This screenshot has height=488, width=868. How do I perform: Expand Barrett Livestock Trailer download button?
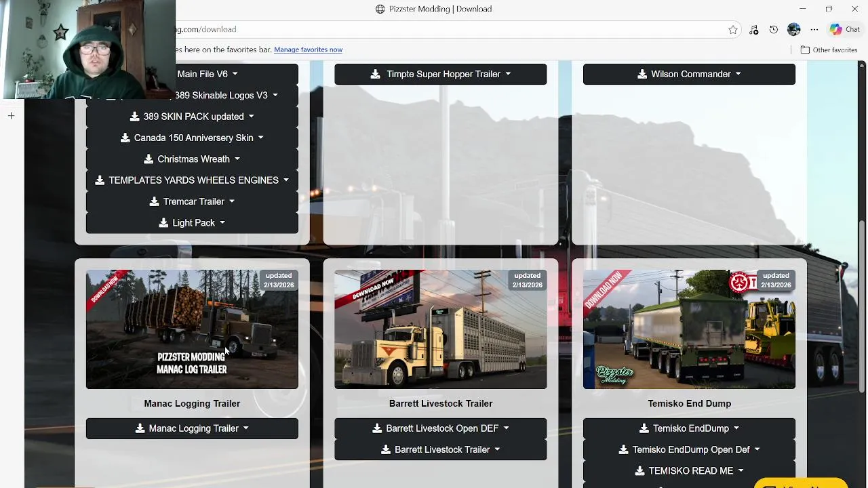click(441, 449)
